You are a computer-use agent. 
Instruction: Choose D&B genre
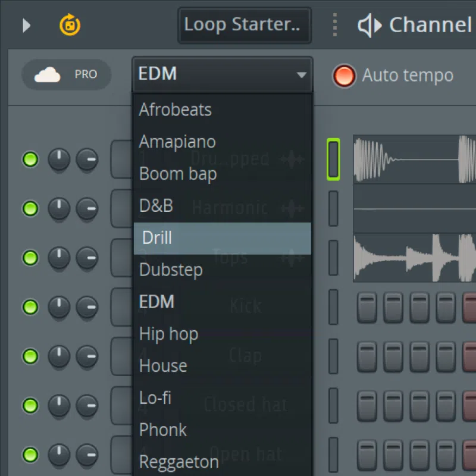tap(222, 206)
